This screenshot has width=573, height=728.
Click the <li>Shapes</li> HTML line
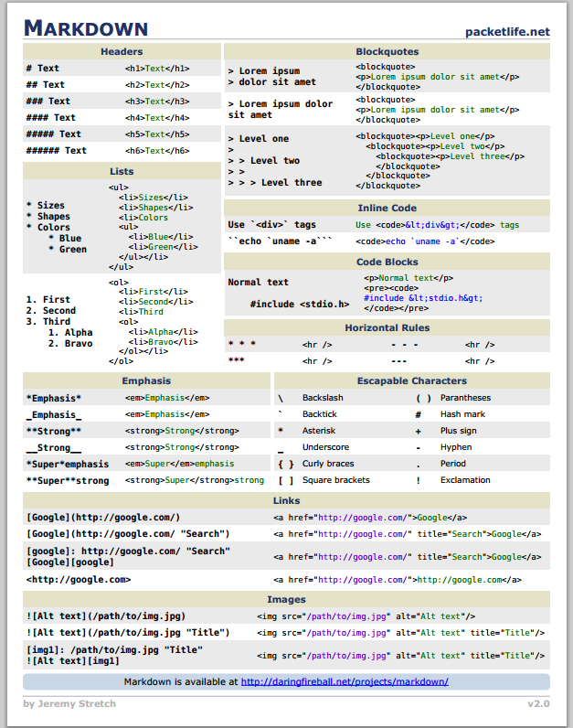156,208
